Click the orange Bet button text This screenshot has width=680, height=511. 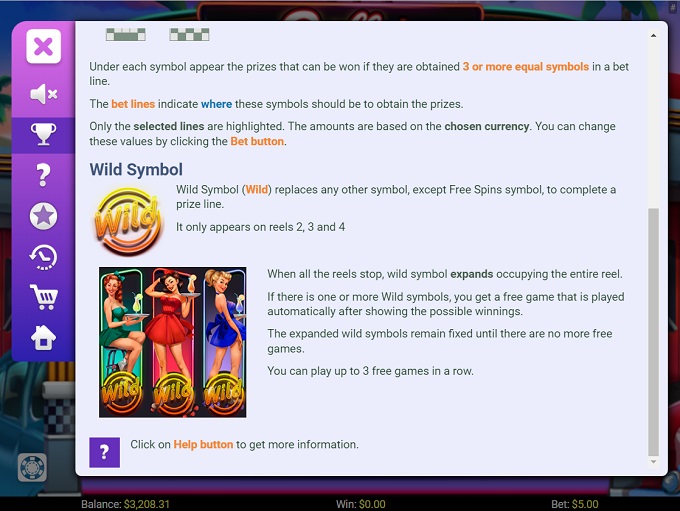tap(257, 141)
